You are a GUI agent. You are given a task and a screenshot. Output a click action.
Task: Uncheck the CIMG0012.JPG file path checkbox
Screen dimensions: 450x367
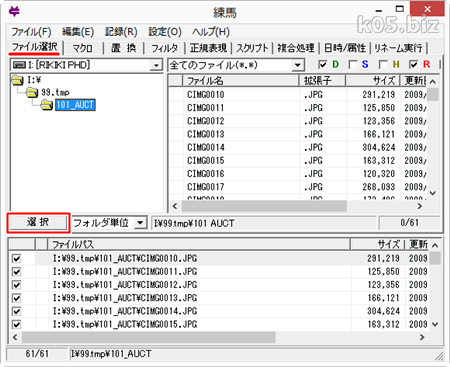(x=16, y=285)
